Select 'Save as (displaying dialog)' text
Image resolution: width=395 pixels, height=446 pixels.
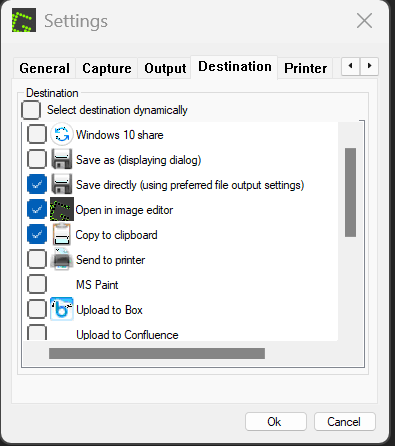pyautogui.click(x=138, y=160)
